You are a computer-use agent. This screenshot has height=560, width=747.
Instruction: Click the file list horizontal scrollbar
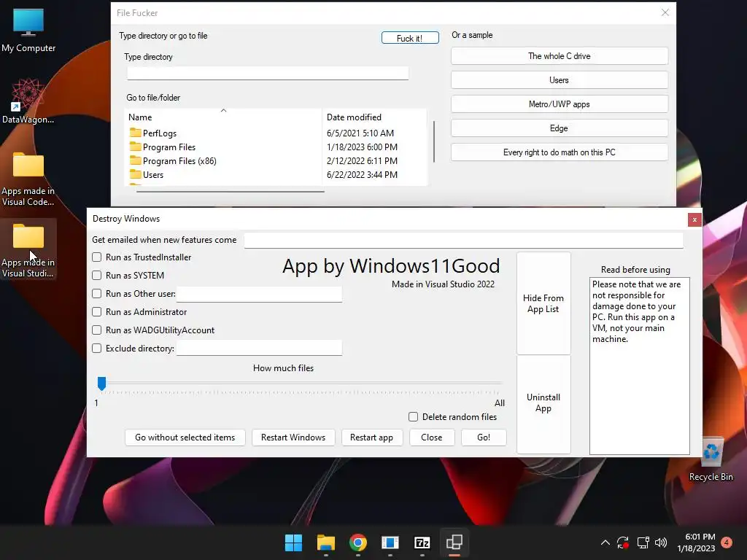click(231, 192)
